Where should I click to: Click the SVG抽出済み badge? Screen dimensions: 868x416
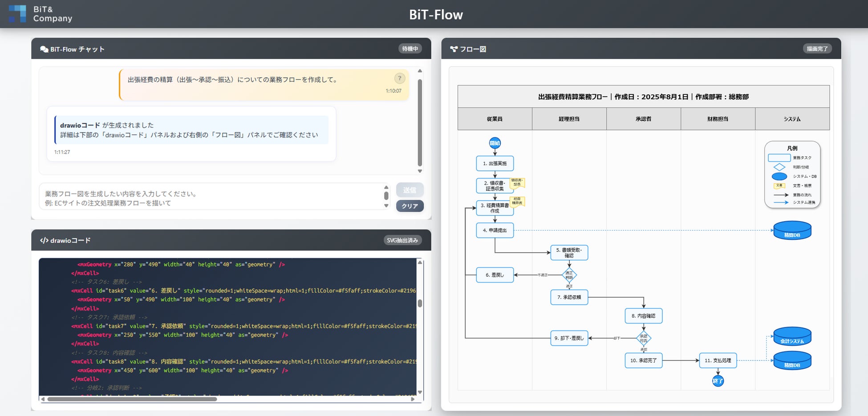tap(402, 240)
